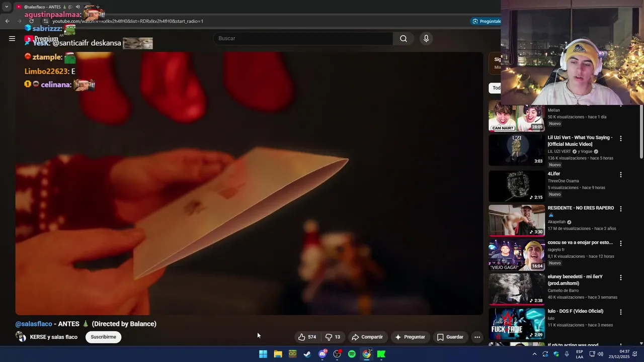Click channel name 'ThreeOne Osama'
Image resolution: width=644 pixels, height=362 pixels.
point(563,181)
